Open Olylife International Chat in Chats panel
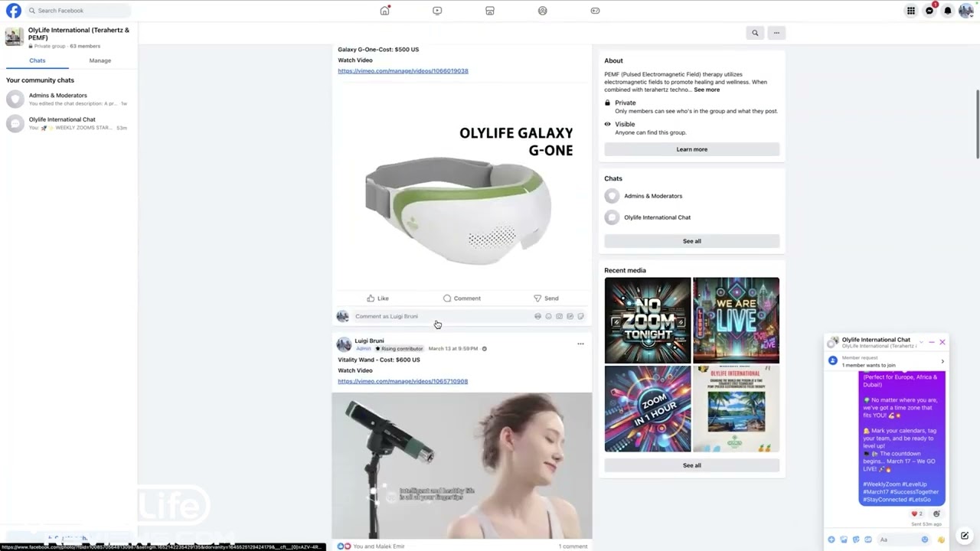Viewport: 980px width, 551px height. [x=691, y=217]
